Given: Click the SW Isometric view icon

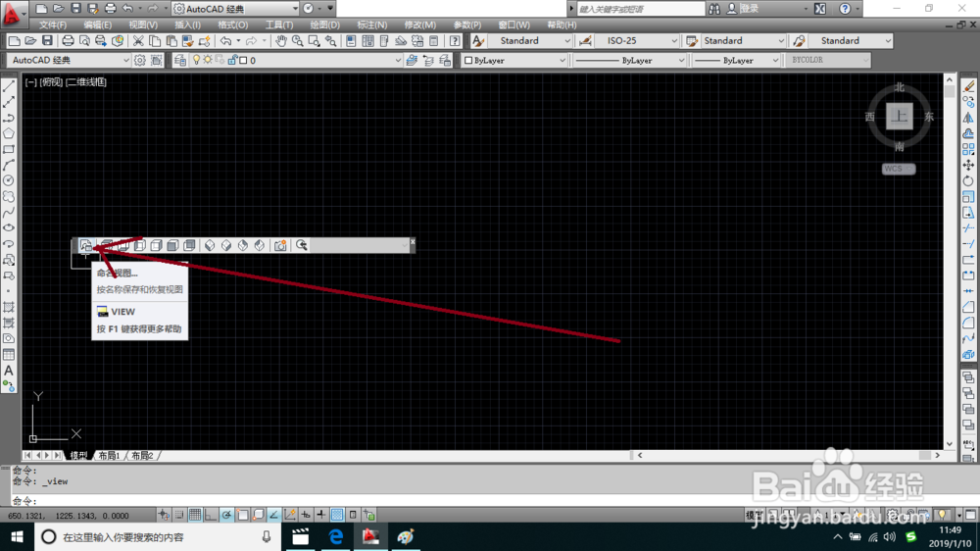Looking at the screenshot, I should [210, 245].
